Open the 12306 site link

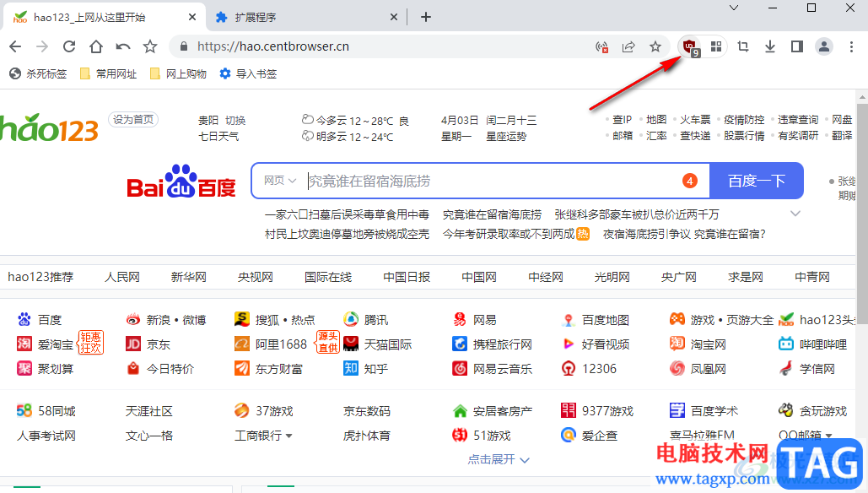(589, 368)
